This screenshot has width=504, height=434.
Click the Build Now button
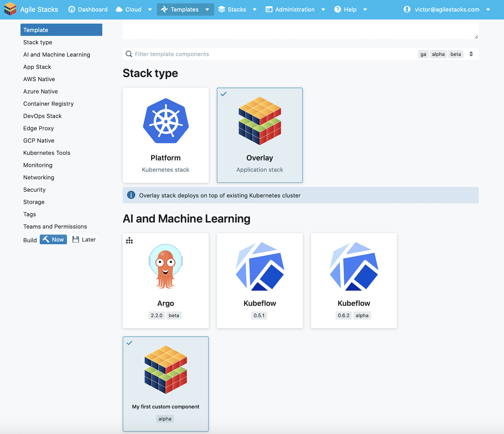(53, 239)
